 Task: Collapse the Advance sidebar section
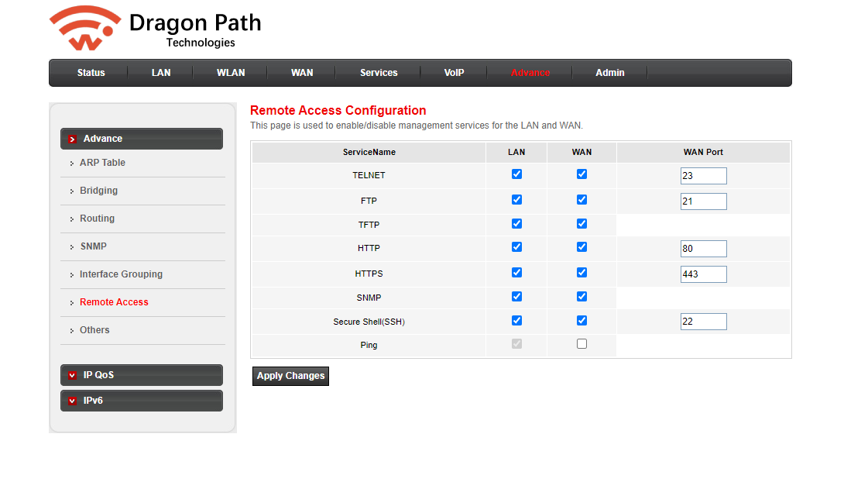[142, 139]
